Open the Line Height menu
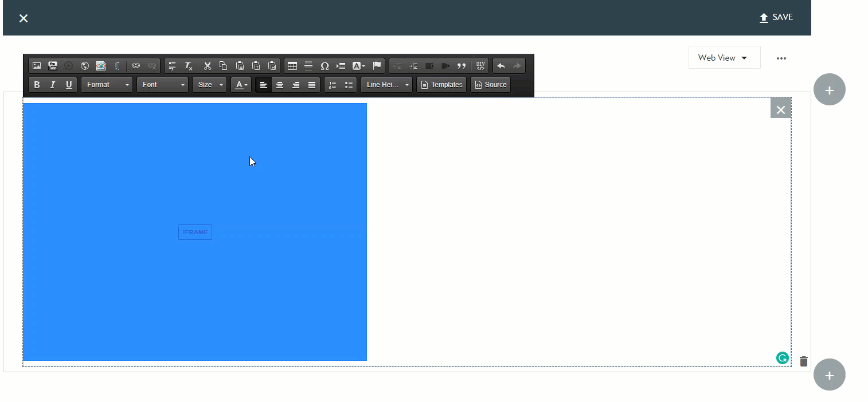The image size is (868, 402). [387, 85]
